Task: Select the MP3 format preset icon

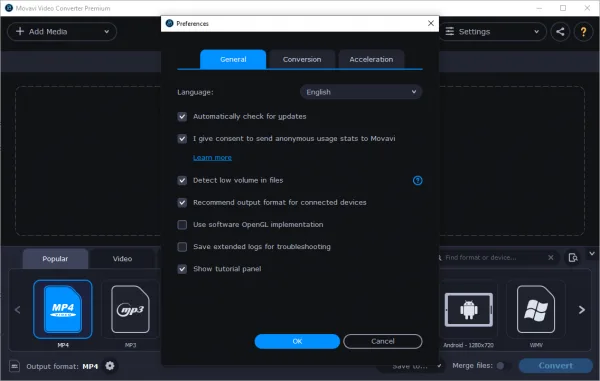Action: [x=130, y=309]
